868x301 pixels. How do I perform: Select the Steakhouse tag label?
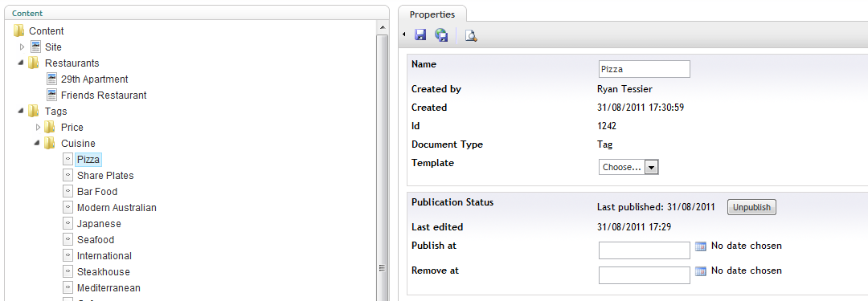(x=104, y=271)
